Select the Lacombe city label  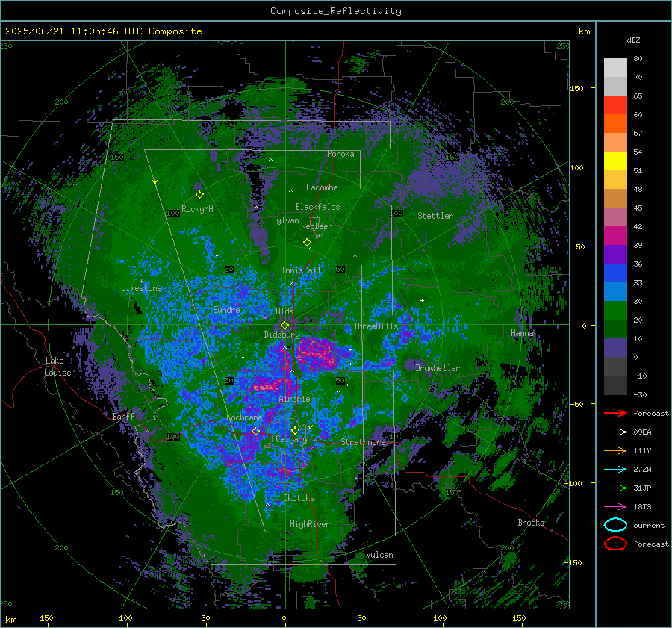[x=322, y=187]
